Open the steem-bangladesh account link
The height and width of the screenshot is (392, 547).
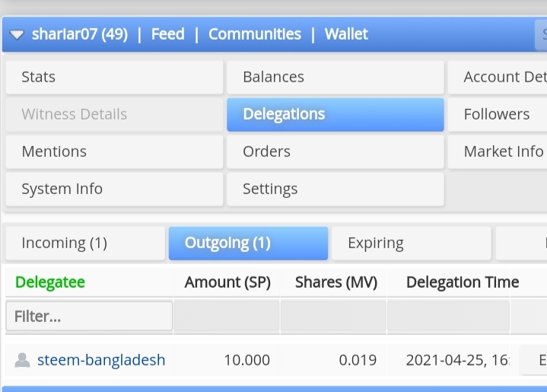(101, 360)
